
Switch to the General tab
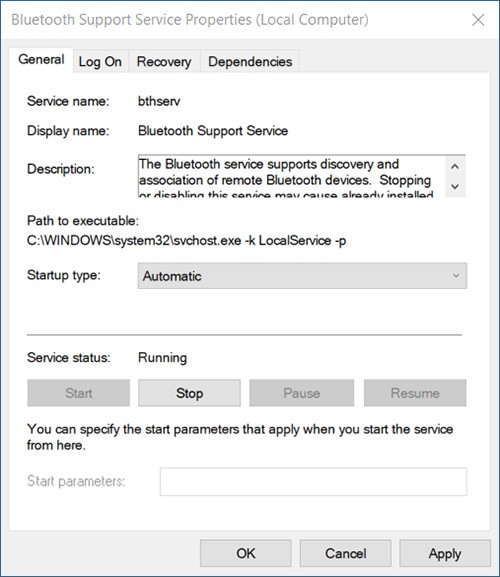tap(41, 60)
